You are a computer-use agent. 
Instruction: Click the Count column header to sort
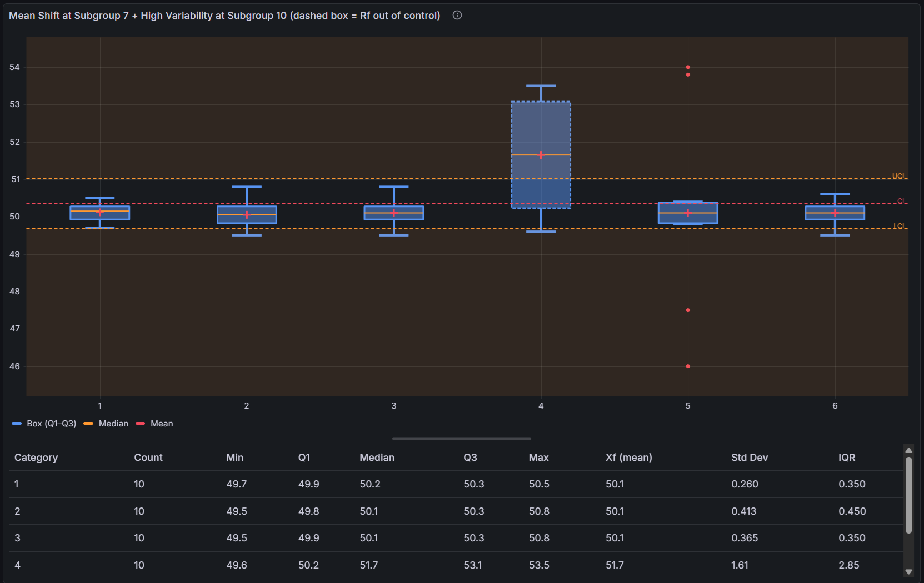(148, 458)
